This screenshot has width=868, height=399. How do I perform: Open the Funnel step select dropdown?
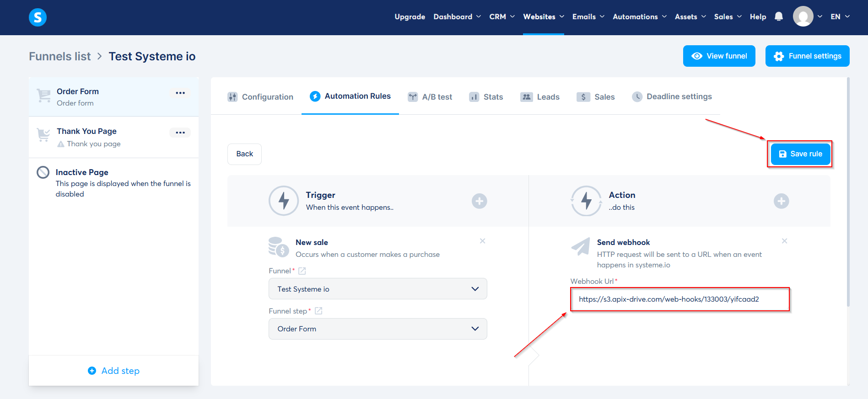pos(377,329)
